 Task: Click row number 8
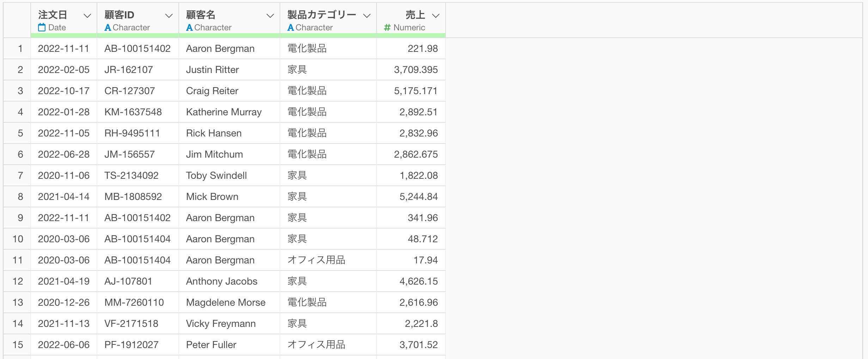20,197
